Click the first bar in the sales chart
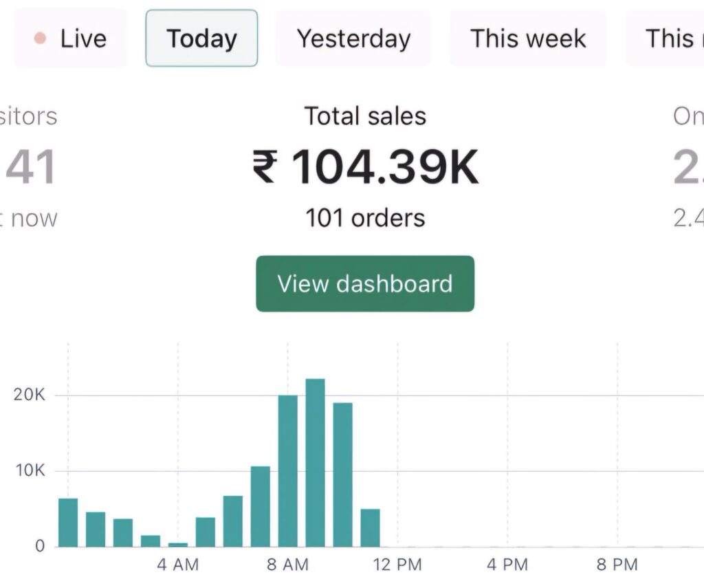The width and height of the screenshot is (704, 588). pos(68,523)
